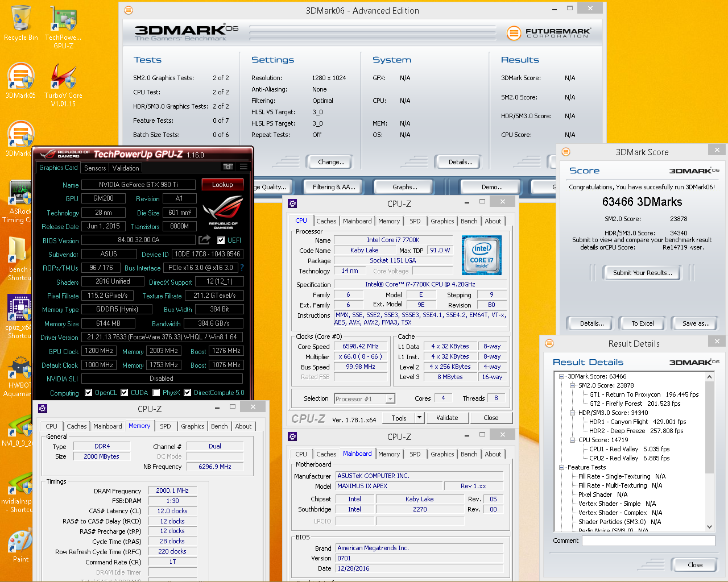Collapse the Feature Tests tree node
Screen dimensions: 728x582
point(561,467)
